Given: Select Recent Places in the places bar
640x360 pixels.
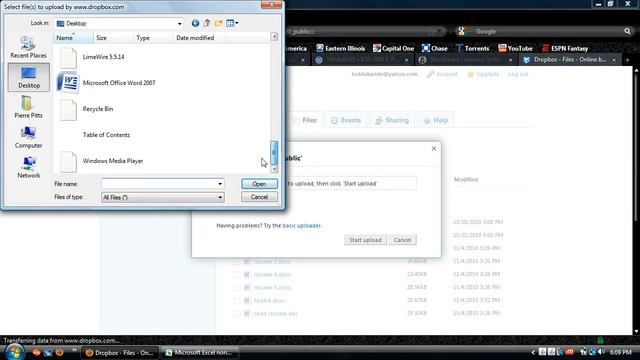Looking at the screenshot, I should [28, 47].
